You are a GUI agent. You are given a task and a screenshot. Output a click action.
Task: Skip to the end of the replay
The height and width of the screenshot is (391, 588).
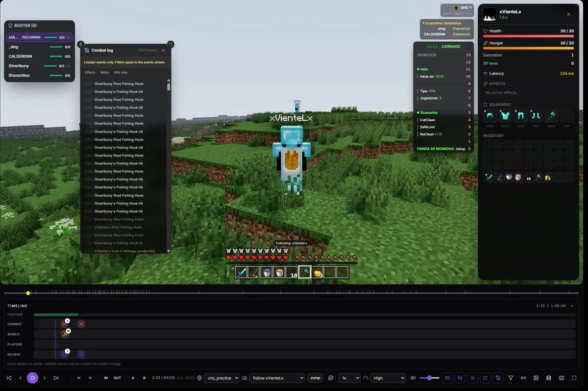pos(56,378)
